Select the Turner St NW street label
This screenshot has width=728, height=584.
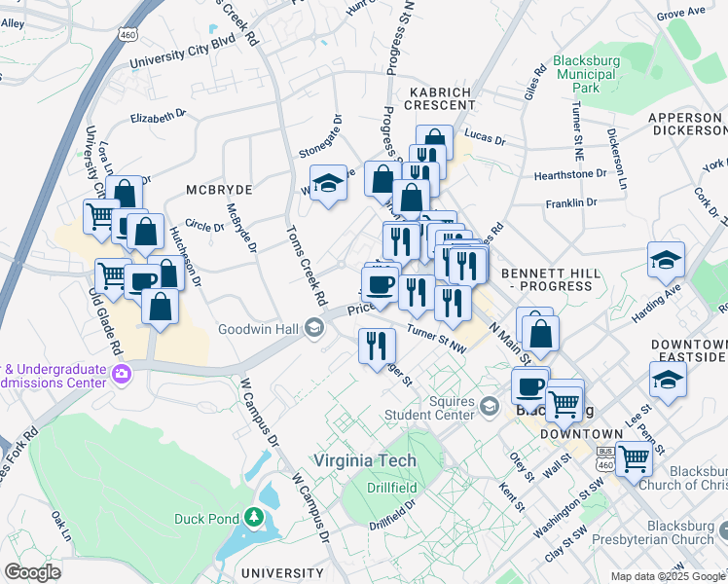436,339
